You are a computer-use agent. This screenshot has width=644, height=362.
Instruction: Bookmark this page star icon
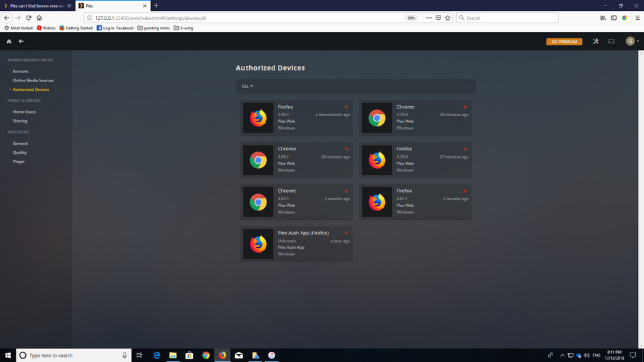[448, 18]
